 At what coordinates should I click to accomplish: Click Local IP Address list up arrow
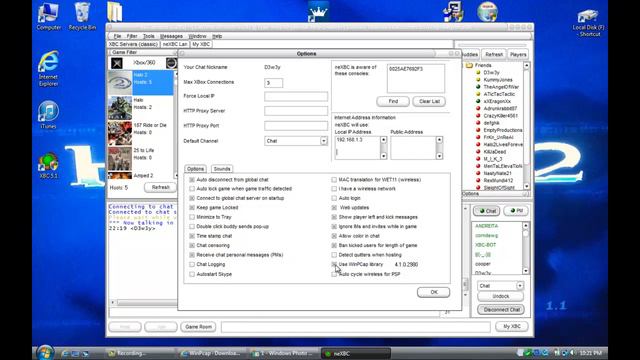pyautogui.click(x=383, y=140)
